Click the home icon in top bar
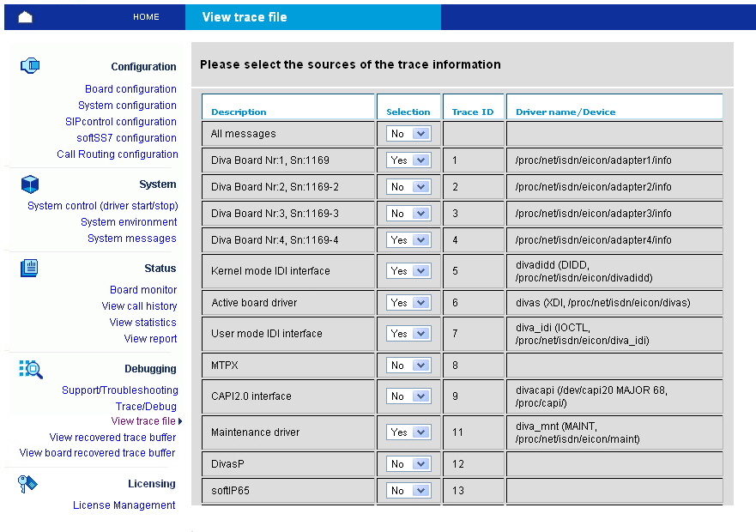This screenshot has height=532, width=756. click(x=25, y=17)
